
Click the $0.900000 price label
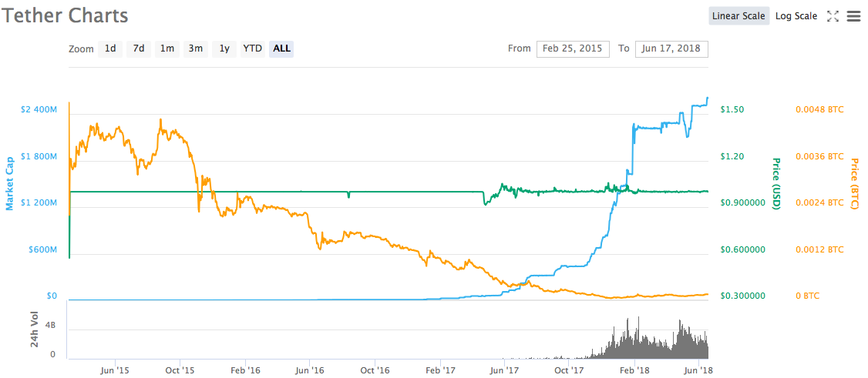tap(743, 202)
